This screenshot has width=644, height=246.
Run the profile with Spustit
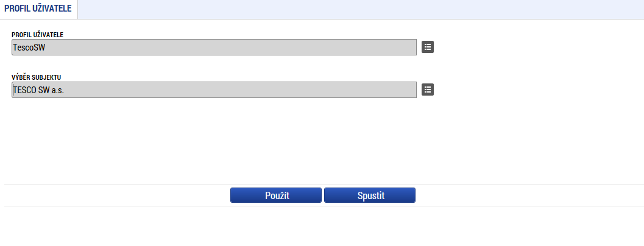[x=370, y=195]
